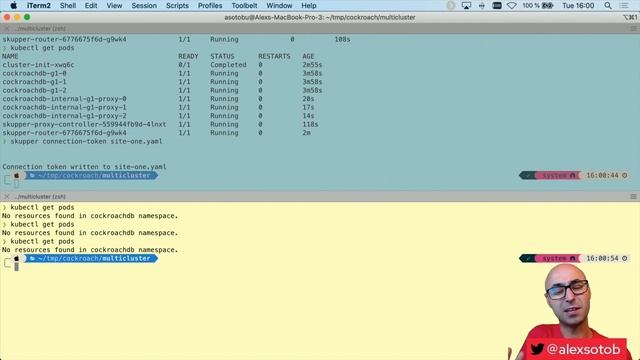Click cockroachdb-internal-g1-proxy-2 pod name
The height and width of the screenshot is (360, 640).
point(64,116)
